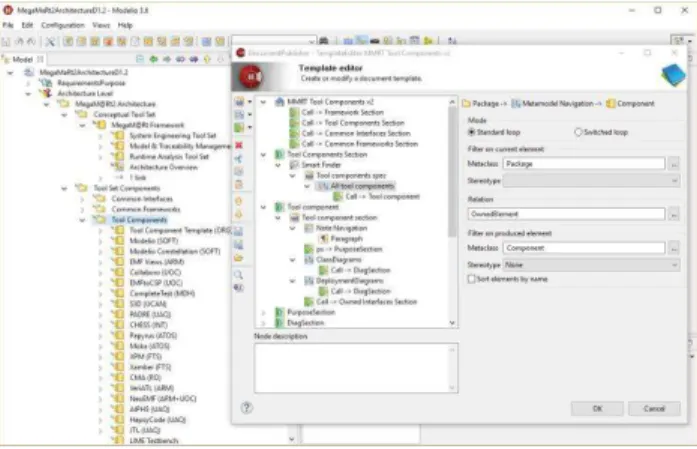Select 'Call -> Common Interfaces Section' node
The height and width of the screenshot is (449, 697).
[x=356, y=133]
